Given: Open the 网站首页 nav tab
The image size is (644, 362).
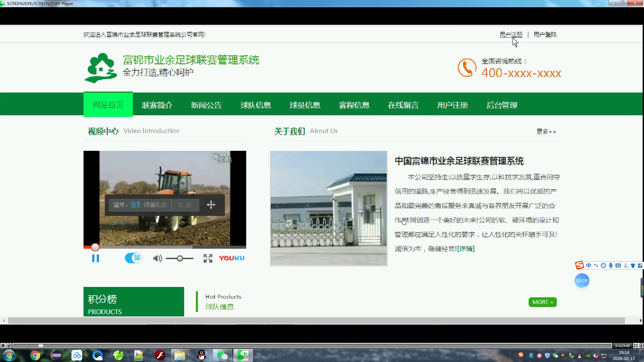Looking at the screenshot, I should tap(108, 105).
